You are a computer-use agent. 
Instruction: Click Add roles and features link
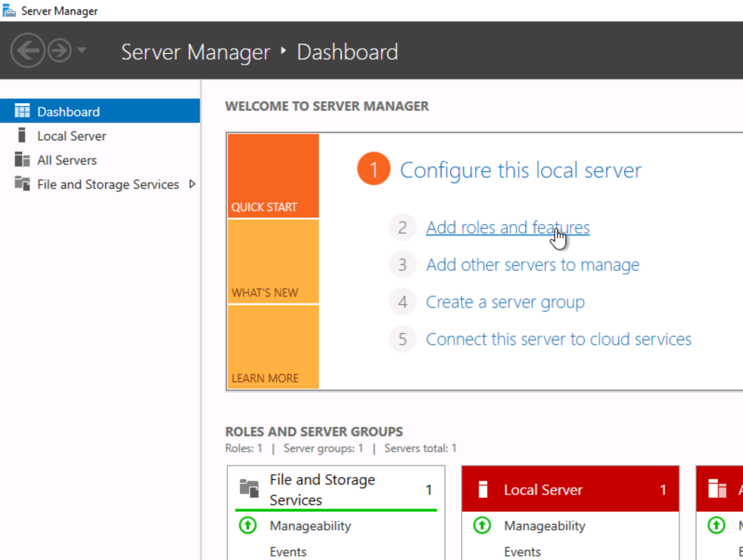[508, 227]
